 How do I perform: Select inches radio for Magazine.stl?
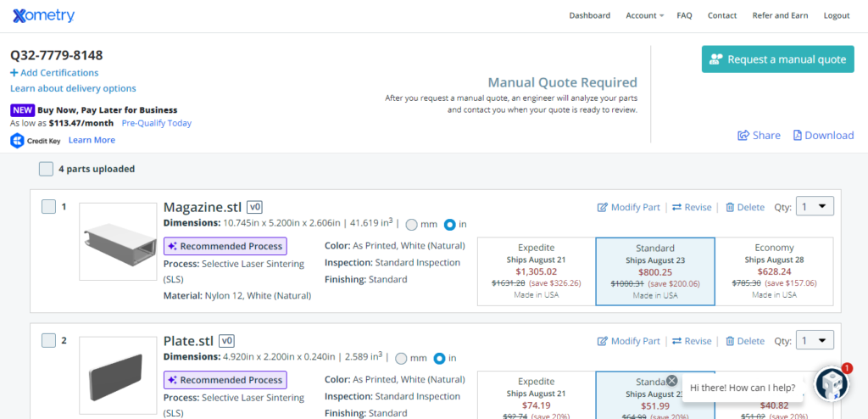450,225
